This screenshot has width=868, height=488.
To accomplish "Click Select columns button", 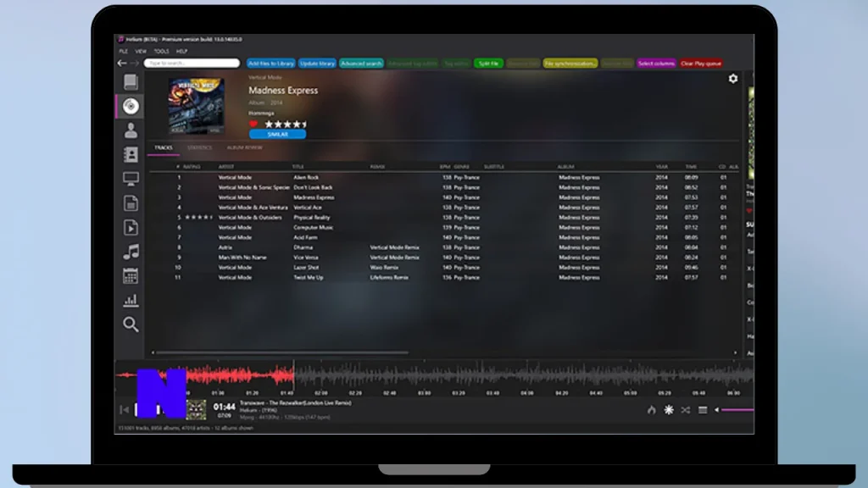I will (x=657, y=64).
